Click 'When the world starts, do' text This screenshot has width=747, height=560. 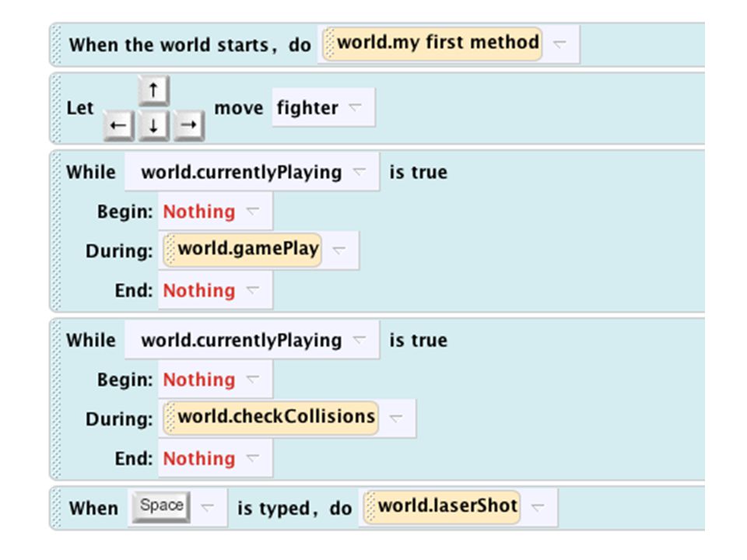(190, 45)
